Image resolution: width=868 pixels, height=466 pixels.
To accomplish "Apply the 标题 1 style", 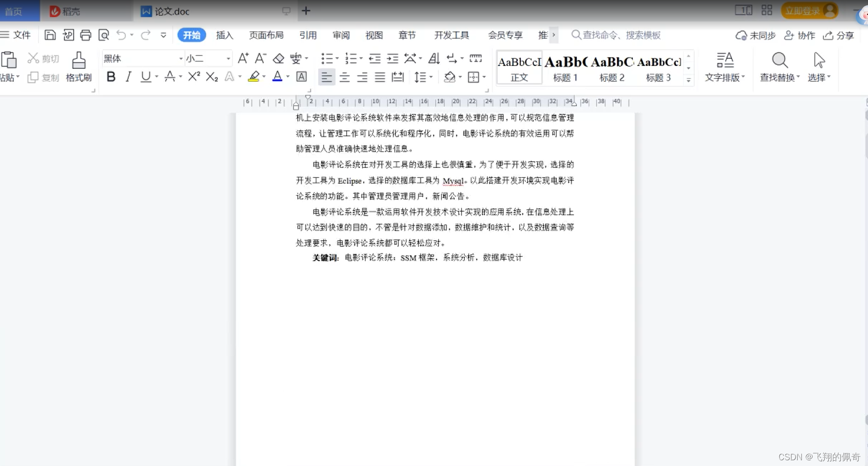I will coord(565,68).
